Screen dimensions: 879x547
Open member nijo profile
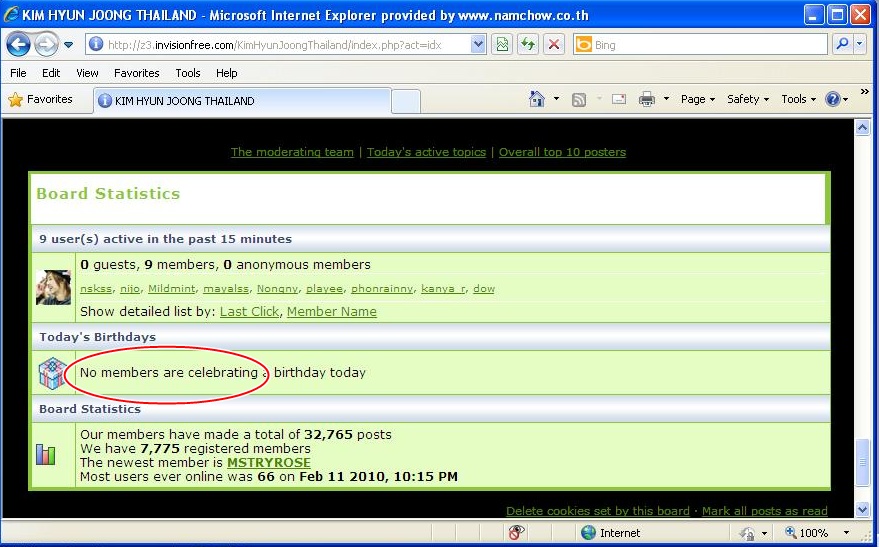pos(130,289)
